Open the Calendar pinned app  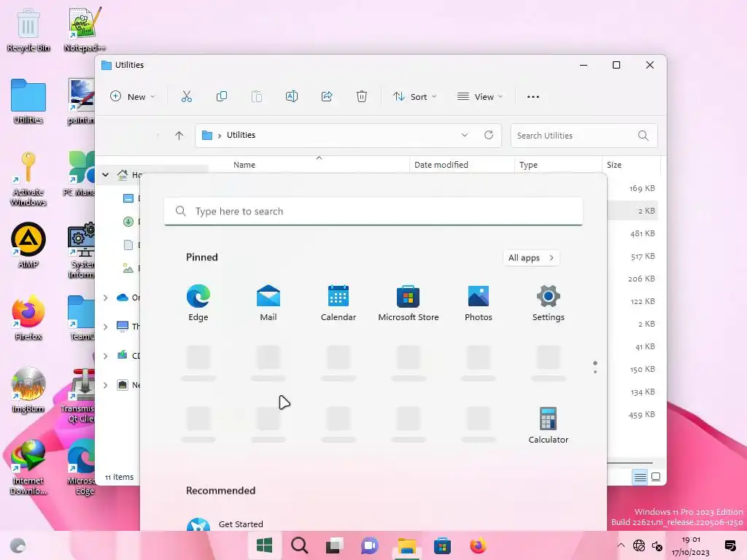tap(338, 303)
